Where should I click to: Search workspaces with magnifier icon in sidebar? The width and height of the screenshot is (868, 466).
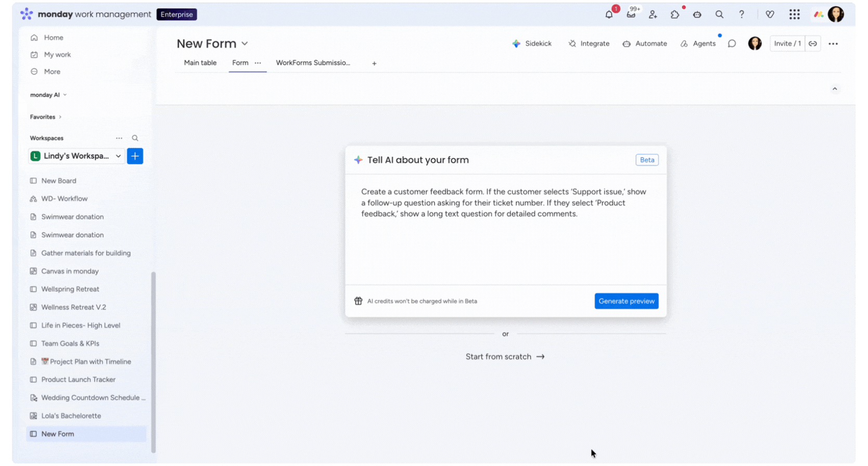(x=135, y=138)
